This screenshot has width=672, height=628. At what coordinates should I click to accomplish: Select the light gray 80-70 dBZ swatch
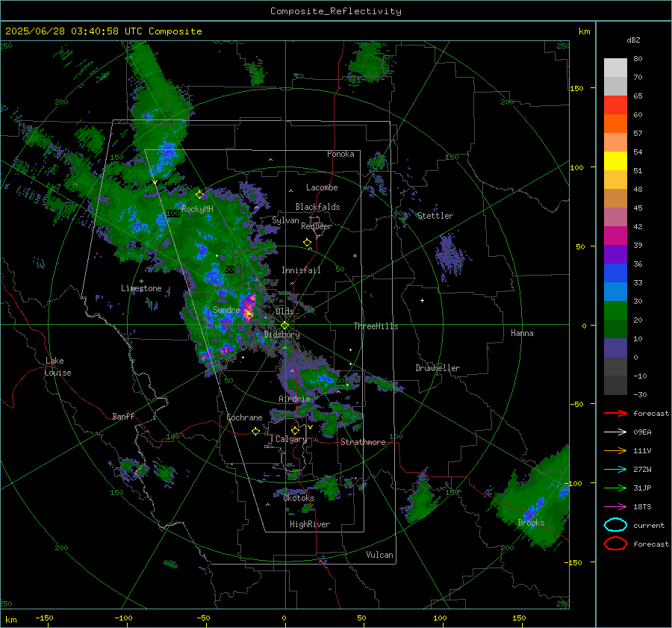click(615, 68)
